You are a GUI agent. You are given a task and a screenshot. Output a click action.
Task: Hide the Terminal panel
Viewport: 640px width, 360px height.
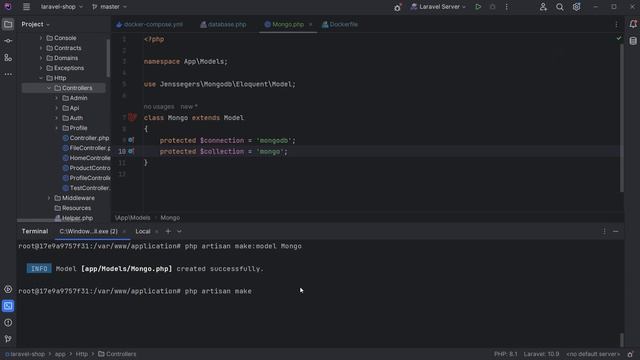pos(616,231)
